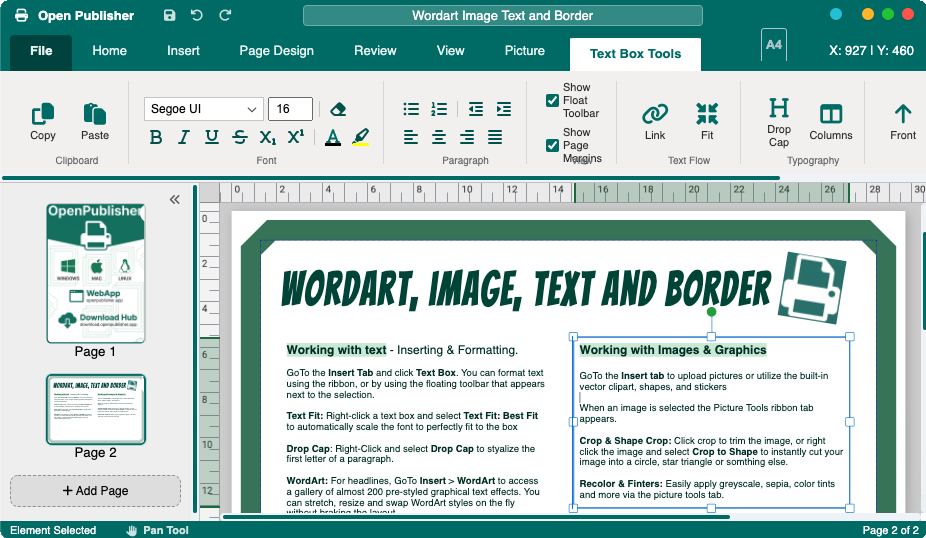
Task: Open the Picture tab
Action: click(524, 51)
